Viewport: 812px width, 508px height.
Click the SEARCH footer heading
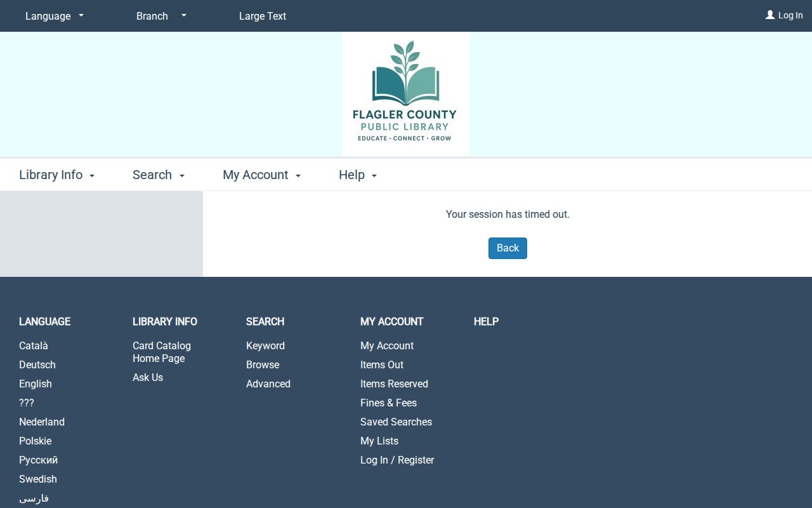click(x=265, y=321)
